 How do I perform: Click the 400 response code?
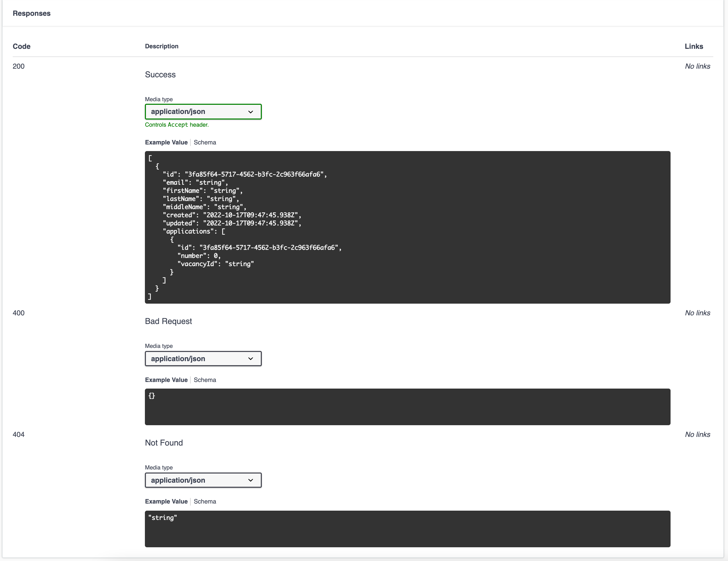[x=19, y=313]
